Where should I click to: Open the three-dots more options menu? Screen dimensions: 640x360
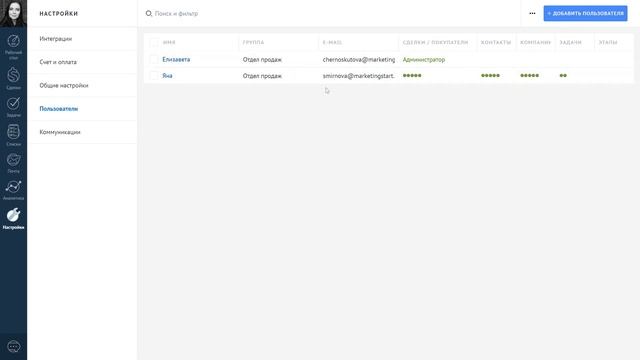(x=532, y=13)
